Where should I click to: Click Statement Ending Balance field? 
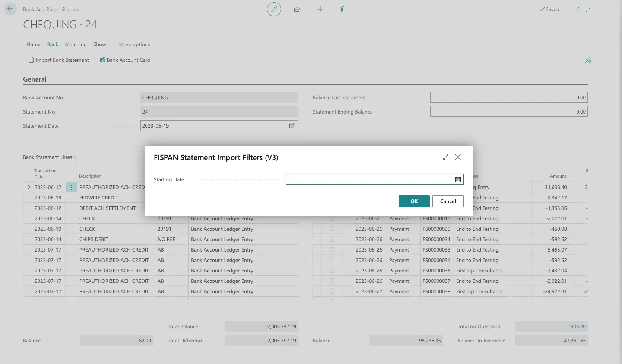click(x=509, y=112)
